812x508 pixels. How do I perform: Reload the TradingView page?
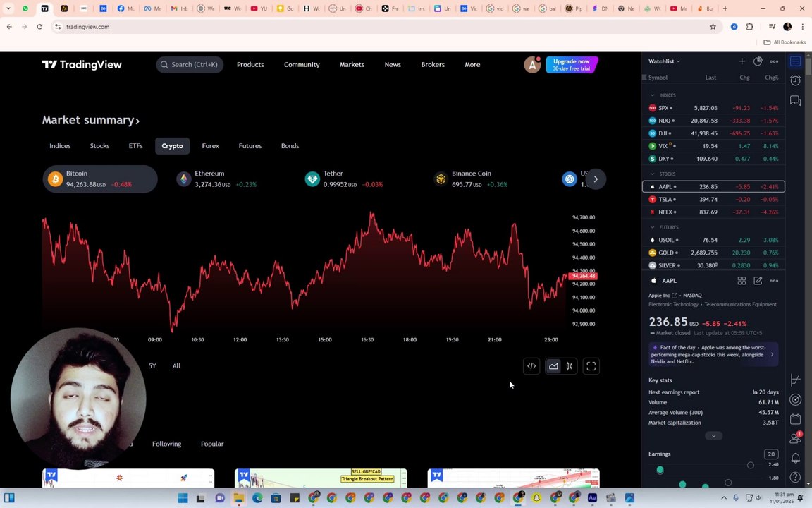coord(39,26)
